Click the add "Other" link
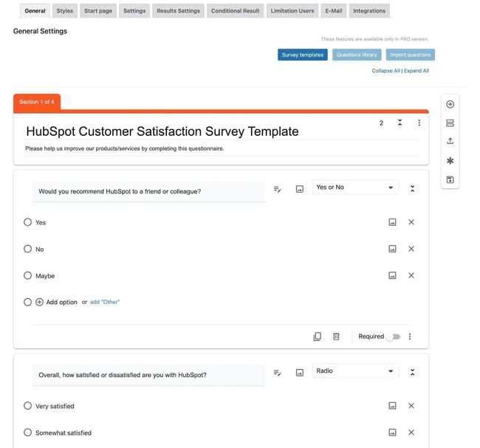Image resolution: width=480 pixels, height=448 pixels. tap(105, 302)
